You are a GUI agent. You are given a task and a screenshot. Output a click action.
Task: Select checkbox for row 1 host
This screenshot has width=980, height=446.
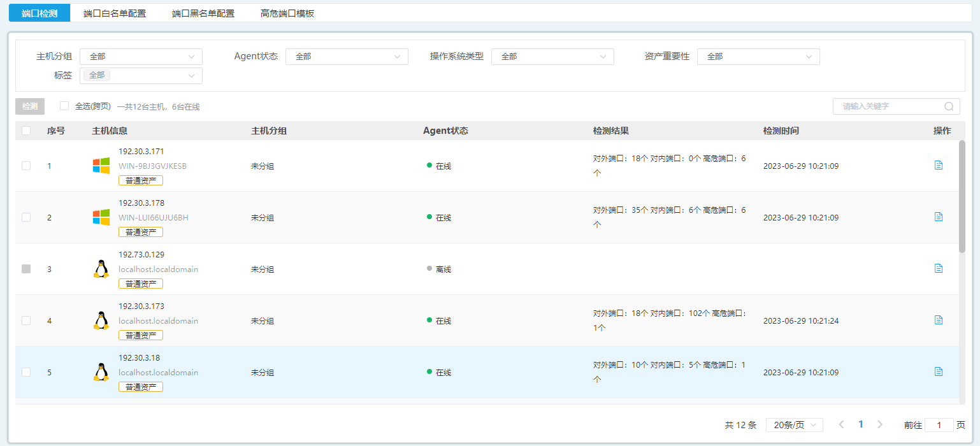click(x=26, y=166)
